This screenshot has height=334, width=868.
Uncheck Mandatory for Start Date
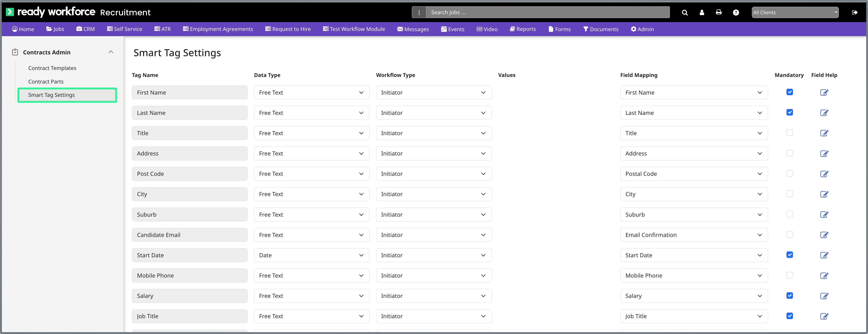pyautogui.click(x=789, y=255)
